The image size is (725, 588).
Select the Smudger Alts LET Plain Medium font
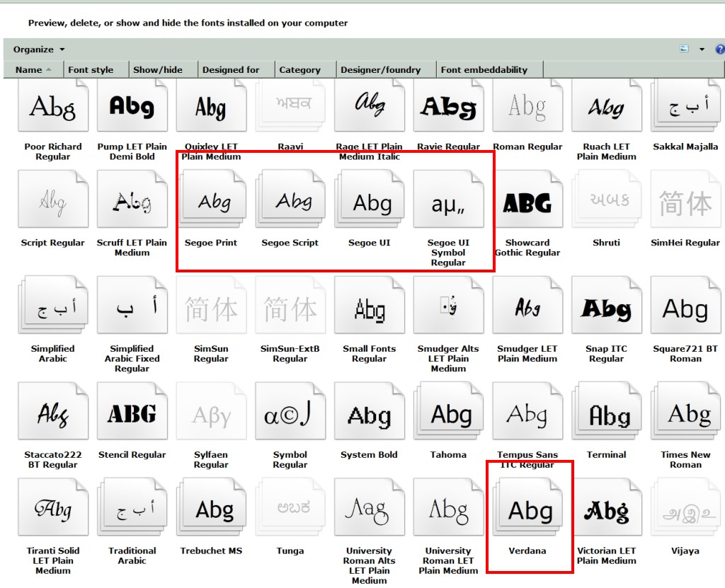(448, 305)
